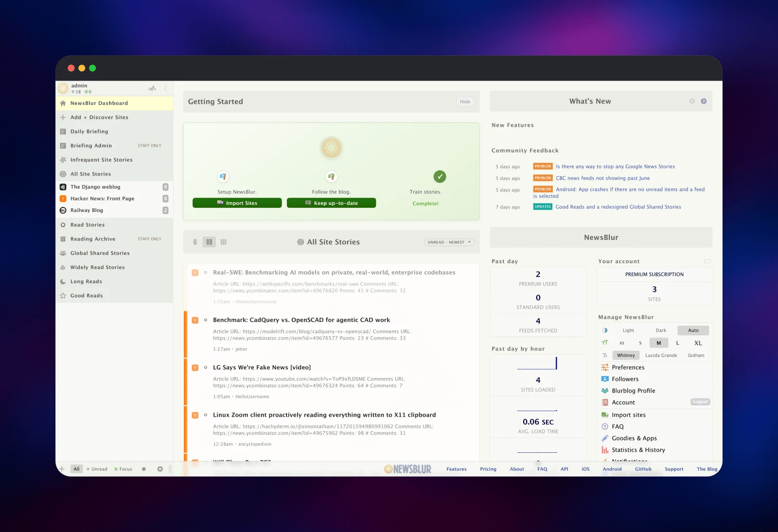Viewport: 778px width, 532px height.
Task: Click the Logout button
Action: (700, 402)
